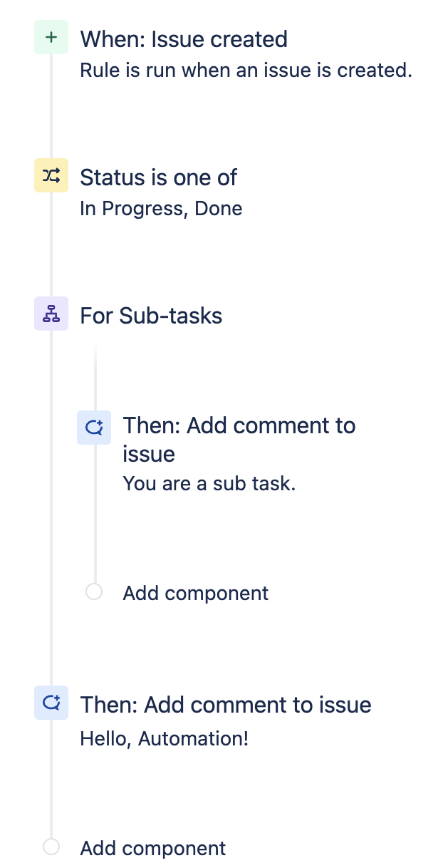Screen dimensions: 443x868
Task: Click the nested Add component circle
Action: tap(94, 591)
